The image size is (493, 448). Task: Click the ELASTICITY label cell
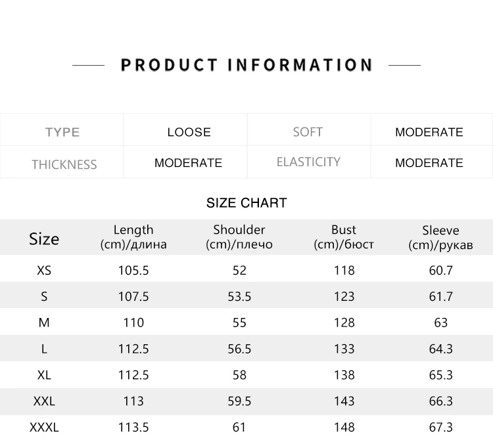point(308,162)
